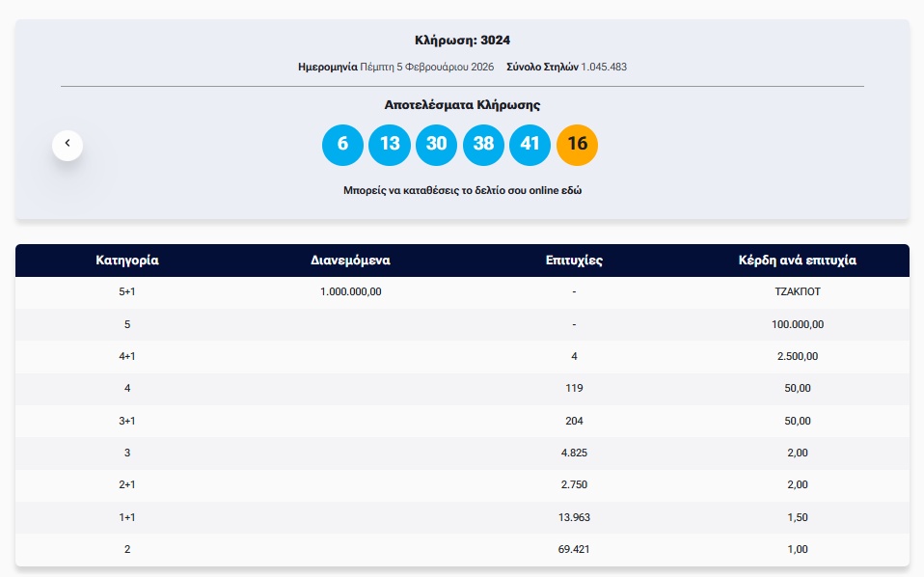Select the 1.000.000,00 distributed amount cell
This screenshot has height=577, width=924.
[x=350, y=291]
